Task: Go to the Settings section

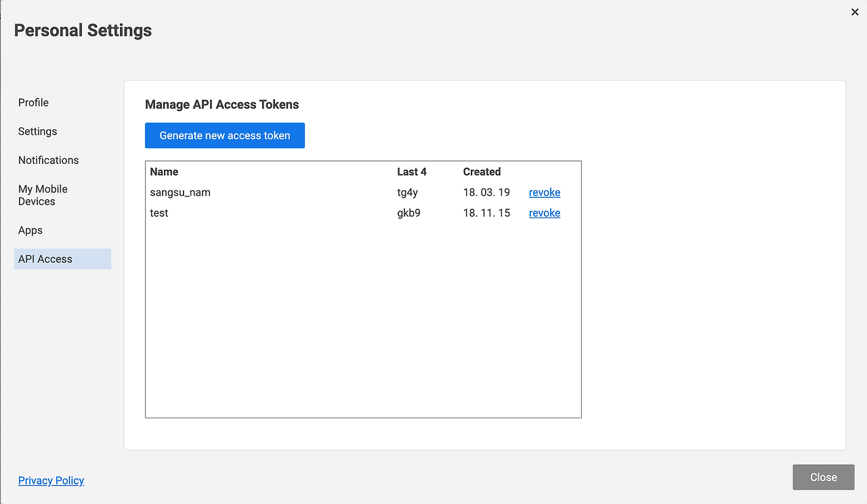Action: pos(38,131)
